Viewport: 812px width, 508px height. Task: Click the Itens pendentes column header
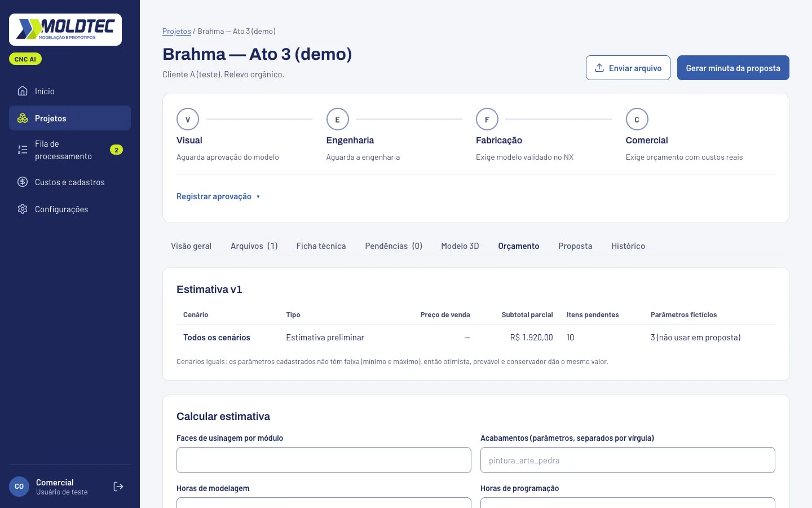click(593, 315)
